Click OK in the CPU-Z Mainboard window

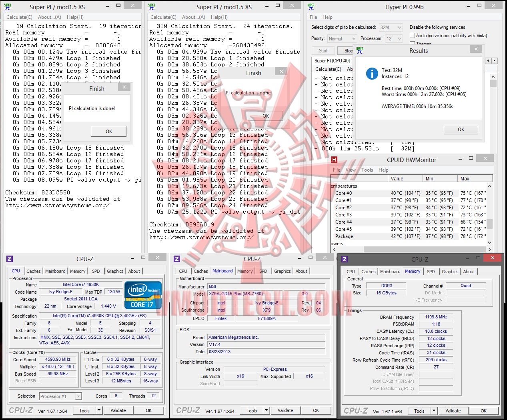[316, 410]
